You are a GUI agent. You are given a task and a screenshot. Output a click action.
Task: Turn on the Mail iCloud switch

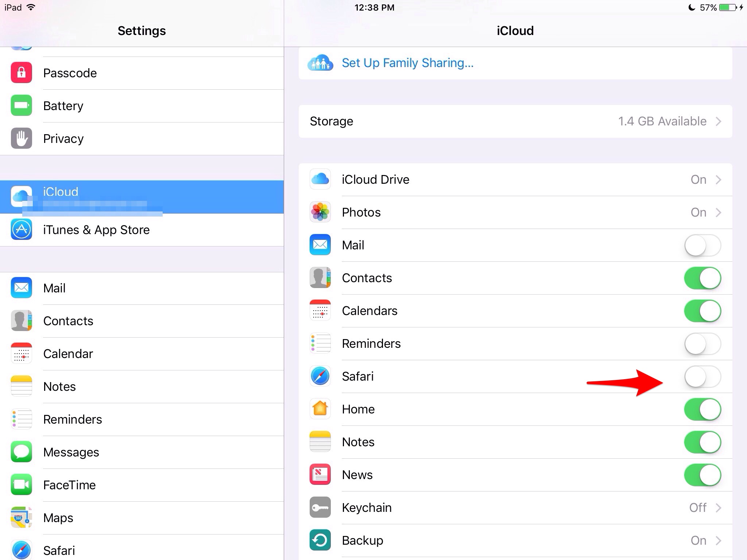(x=703, y=245)
